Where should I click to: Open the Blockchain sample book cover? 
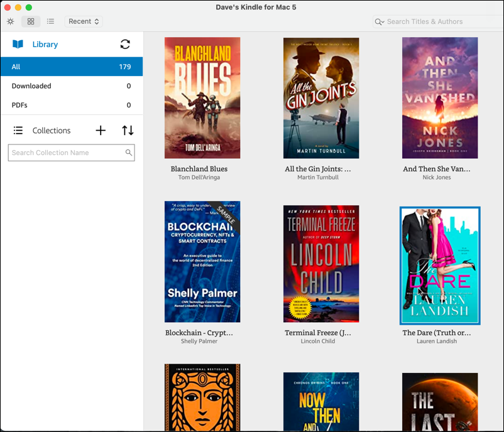pos(202,262)
